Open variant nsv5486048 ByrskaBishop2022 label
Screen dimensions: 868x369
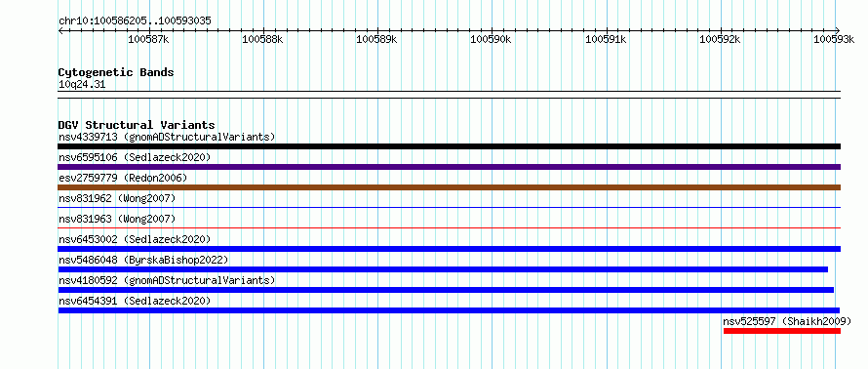(143, 260)
